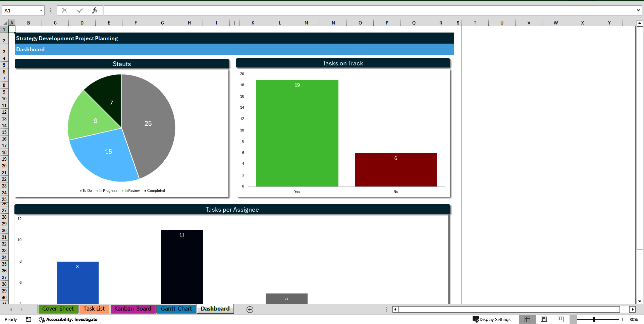Select the Kanban-Board sheet tab
Screen dimensions: 644x324
coord(133,309)
